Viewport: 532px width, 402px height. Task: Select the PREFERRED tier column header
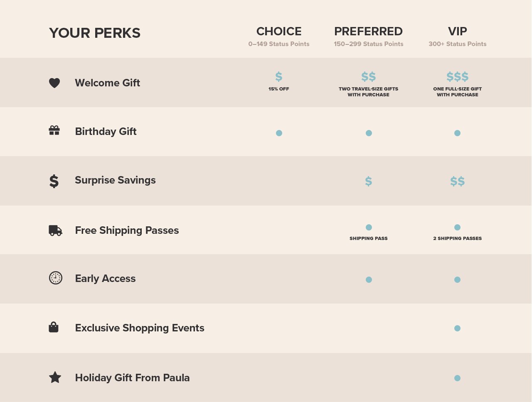tap(369, 32)
